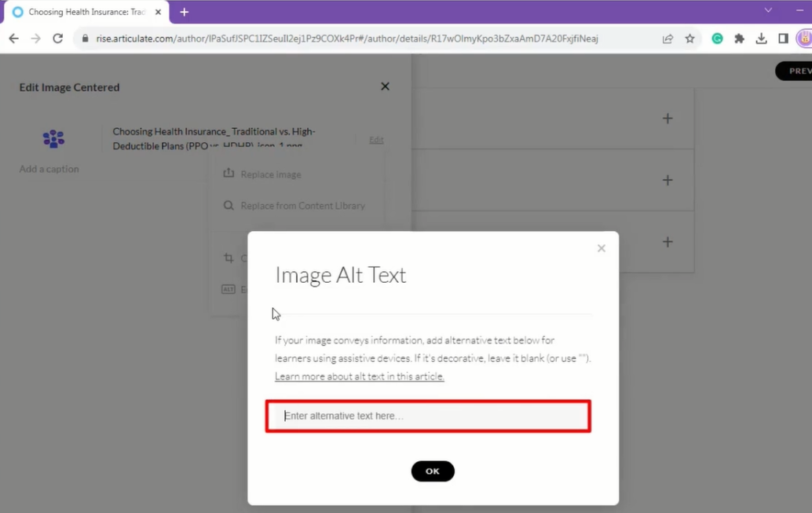Select Replace from Content Library
The image size is (812, 513).
pyautogui.click(x=302, y=206)
